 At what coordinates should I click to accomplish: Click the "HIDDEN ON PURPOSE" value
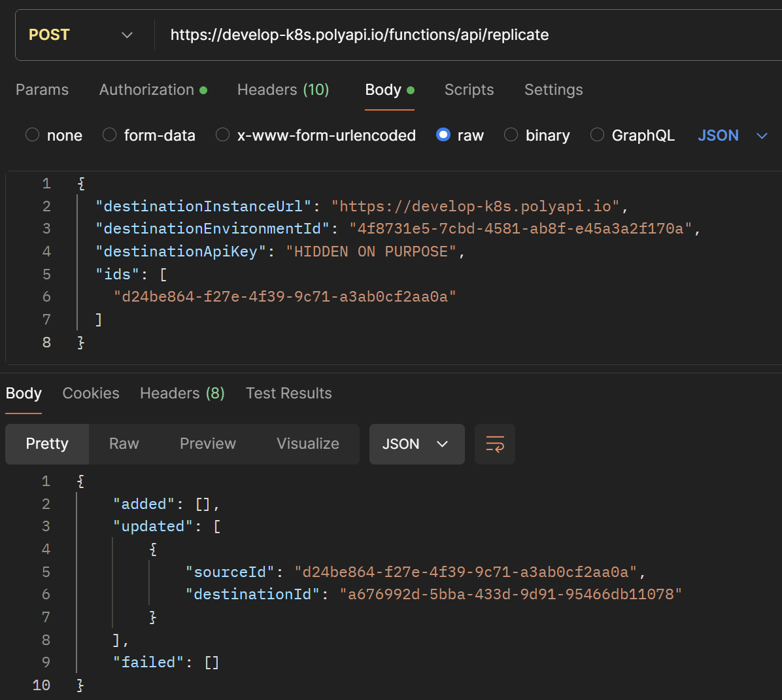pos(371,251)
